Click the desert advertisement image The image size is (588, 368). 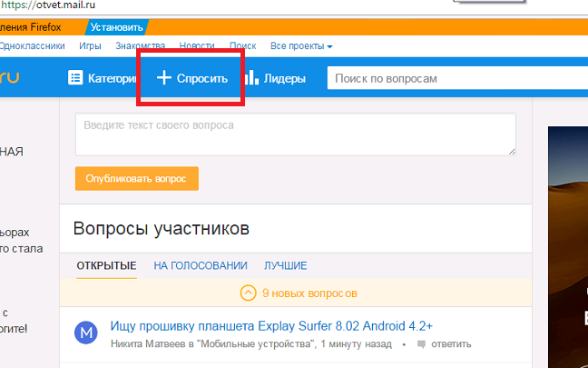(x=568, y=247)
